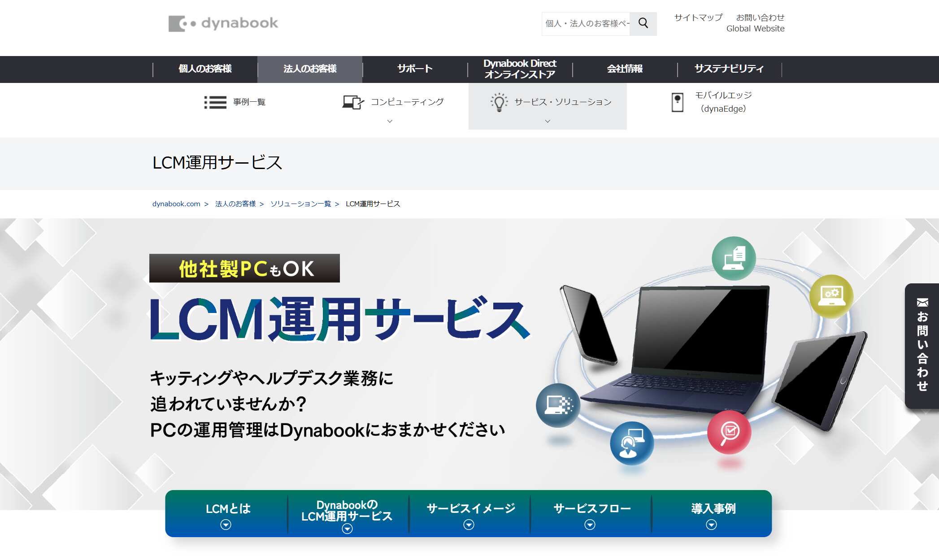Click the tablet image in the banner
The width and height of the screenshot is (939, 560).
click(x=819, y=381)
